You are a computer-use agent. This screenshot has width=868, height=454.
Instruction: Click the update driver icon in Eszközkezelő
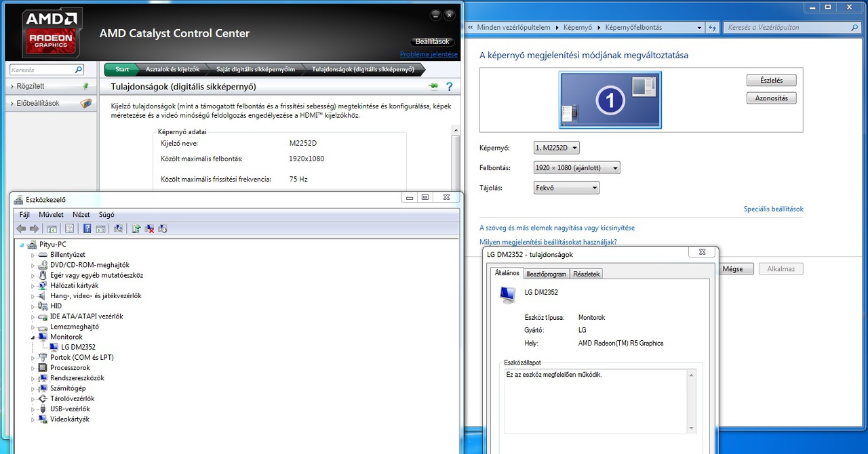click(x=136, y=229)
